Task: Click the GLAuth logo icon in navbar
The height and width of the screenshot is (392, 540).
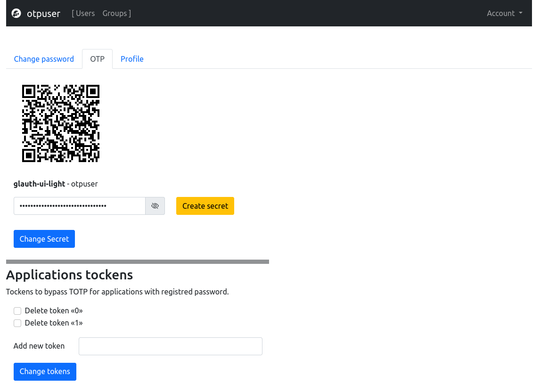Action: [x=16, y=14]
